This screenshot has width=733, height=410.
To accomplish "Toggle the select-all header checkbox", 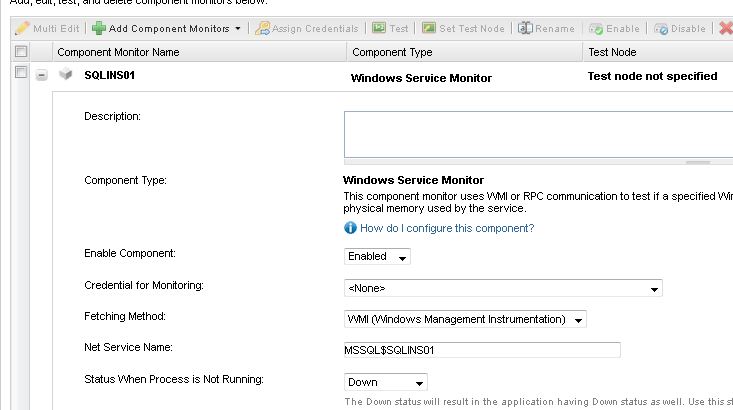I will (x=21, y=51).
